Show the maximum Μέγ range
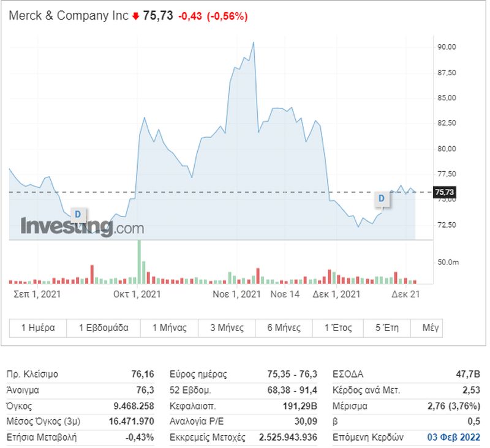Screen dimensions: 490x448 pos(427,328)
